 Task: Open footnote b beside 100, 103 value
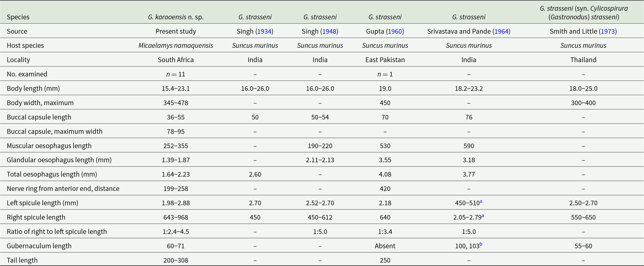click(481, 244)
